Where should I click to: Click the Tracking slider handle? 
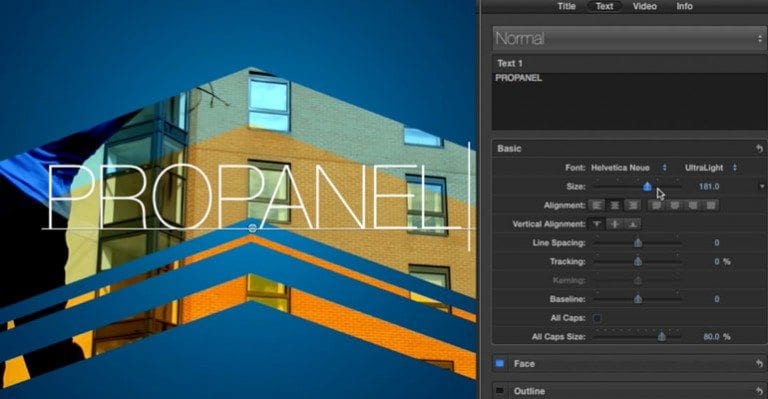638,261
